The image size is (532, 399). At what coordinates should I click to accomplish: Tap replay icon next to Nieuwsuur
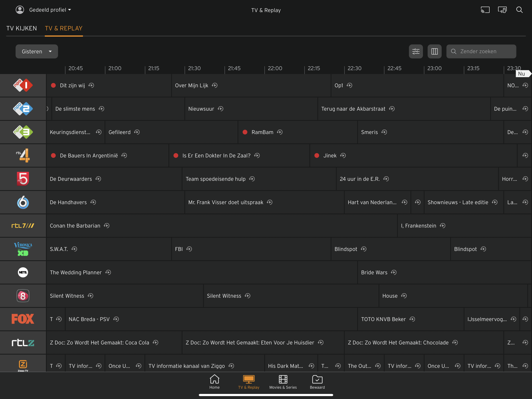(221, 109)
